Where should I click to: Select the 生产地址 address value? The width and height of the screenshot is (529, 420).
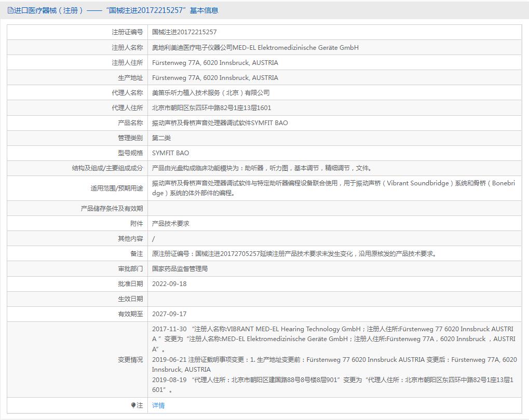click(215, 77)
